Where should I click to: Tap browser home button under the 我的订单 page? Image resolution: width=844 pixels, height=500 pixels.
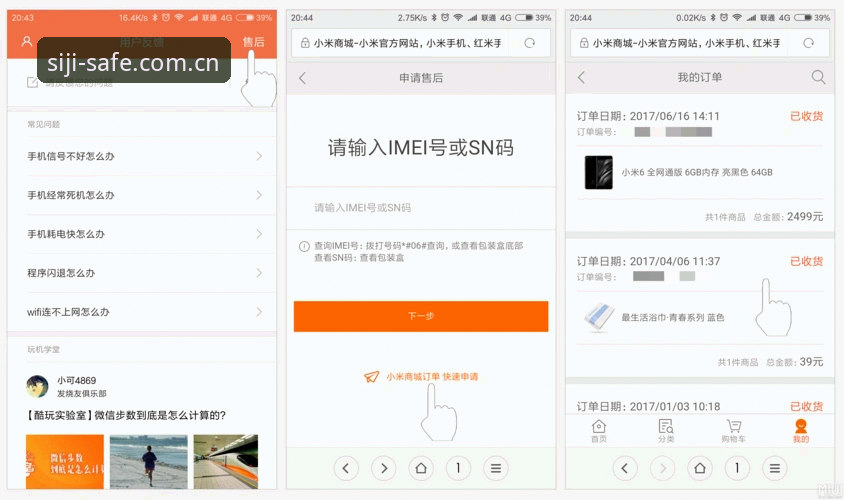pos(700,468)
